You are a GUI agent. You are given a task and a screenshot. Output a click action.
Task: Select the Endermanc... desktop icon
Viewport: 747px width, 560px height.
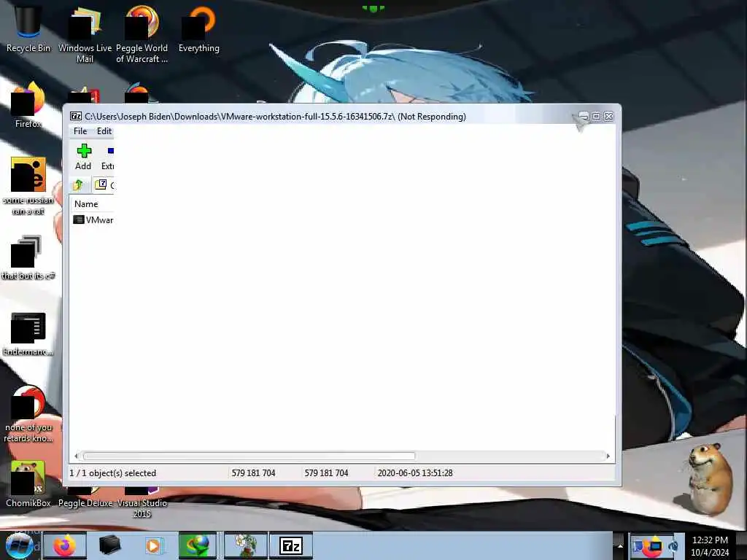28,333
